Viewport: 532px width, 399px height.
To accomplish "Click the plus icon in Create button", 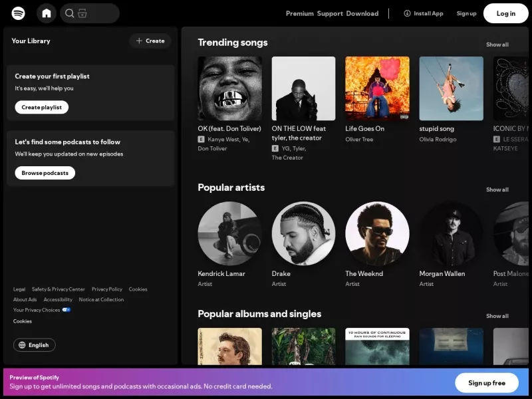I will (139, 41).
